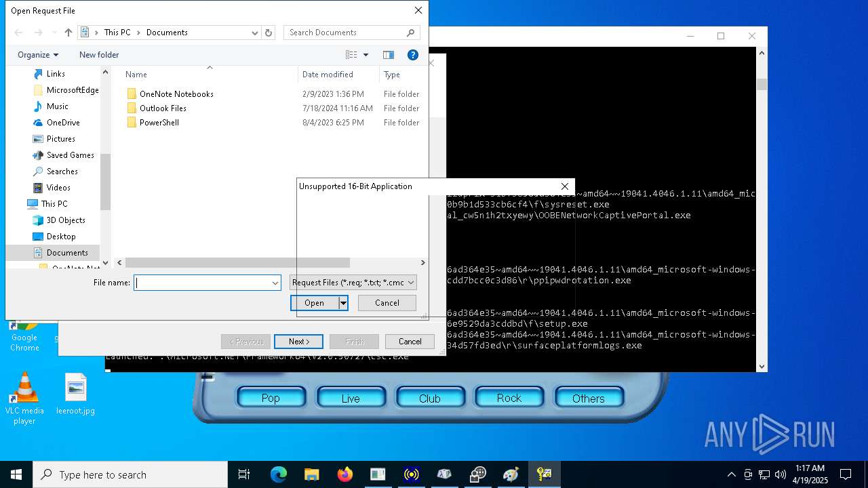Select Searches in navigation pane
Image resolution: width=868 pixels, height=488 pixels.
click(x=62, y=171)
